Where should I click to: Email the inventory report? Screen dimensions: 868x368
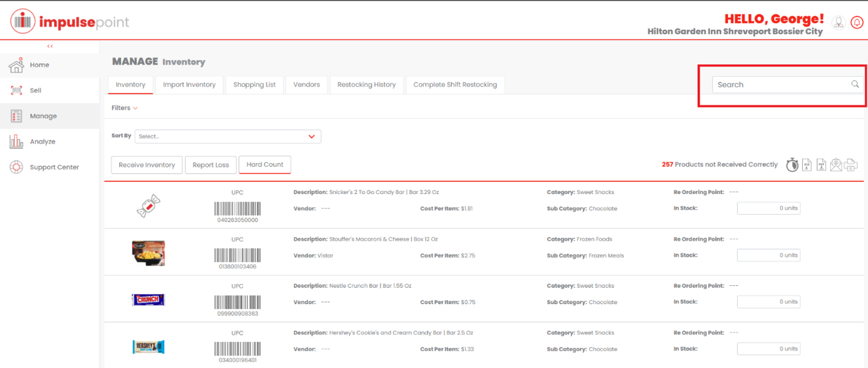pos(836,164)
